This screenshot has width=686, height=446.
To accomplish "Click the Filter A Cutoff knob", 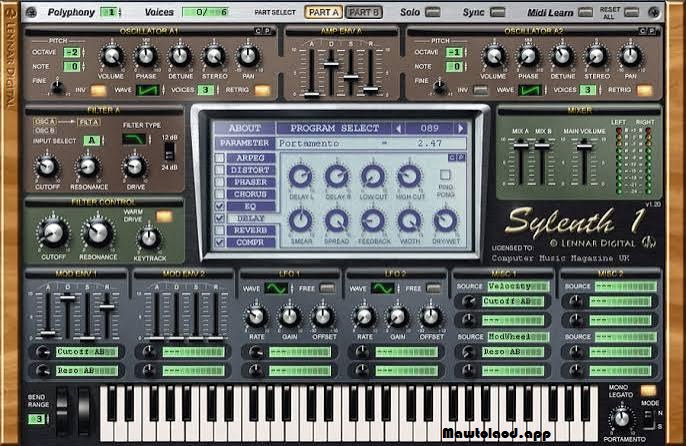I will [x=47, y=167].
